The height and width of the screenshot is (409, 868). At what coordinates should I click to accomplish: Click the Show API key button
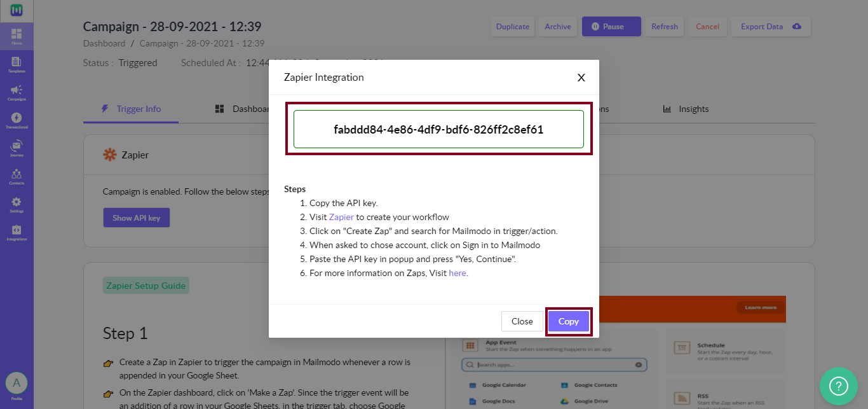137,218
